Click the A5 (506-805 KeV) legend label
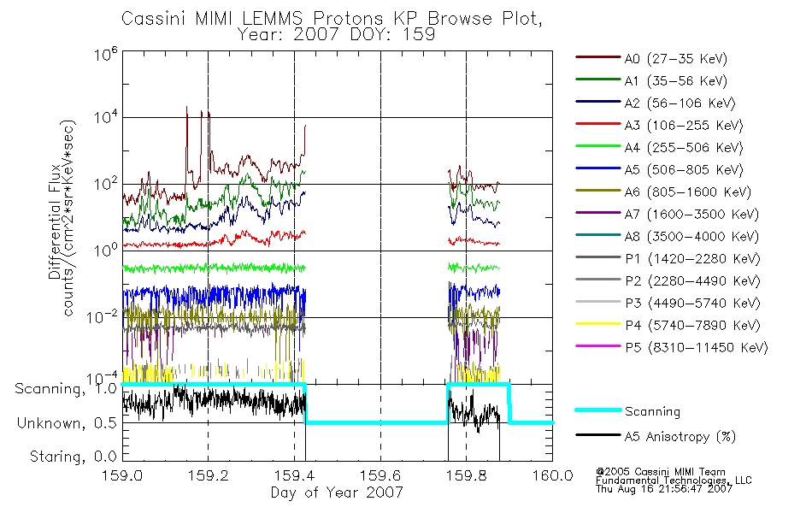 [684, 170]
